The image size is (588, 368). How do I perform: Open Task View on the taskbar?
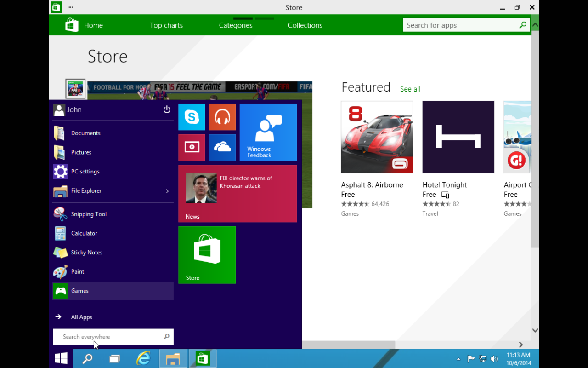coord(115,358)
